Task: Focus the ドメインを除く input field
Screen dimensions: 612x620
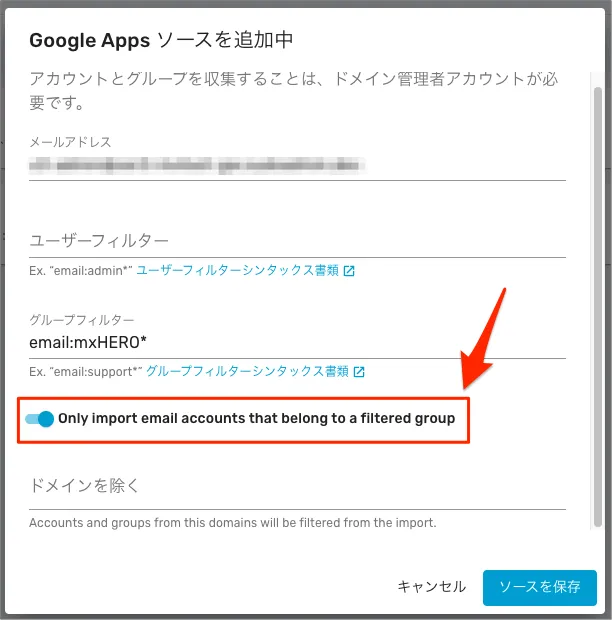Action: [297, 486]
